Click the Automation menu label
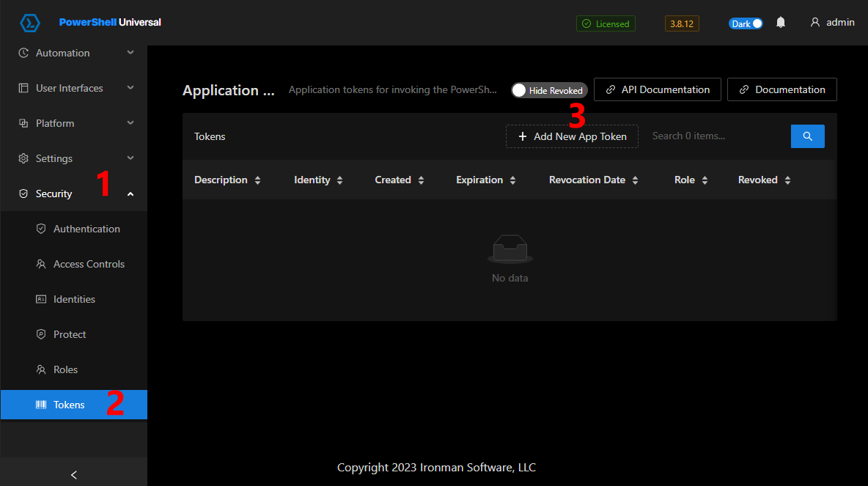 tap(62, 53)
